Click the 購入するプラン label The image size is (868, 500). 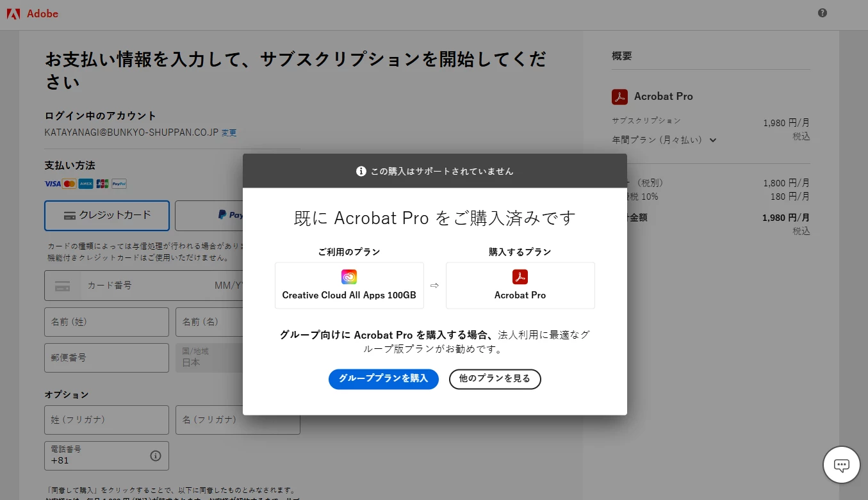pyautogui.click(x=520, y=252)
